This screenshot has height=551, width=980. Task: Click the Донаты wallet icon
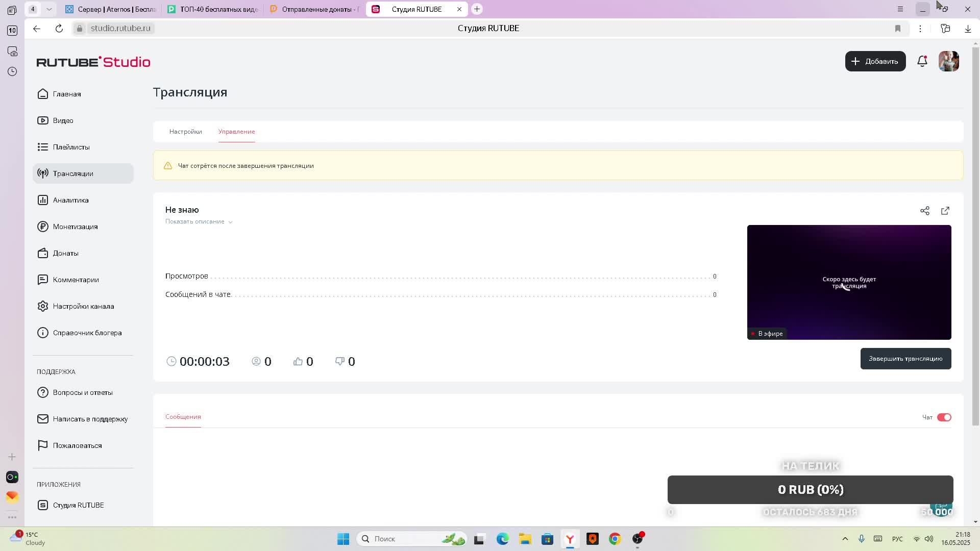pos(43,253)
